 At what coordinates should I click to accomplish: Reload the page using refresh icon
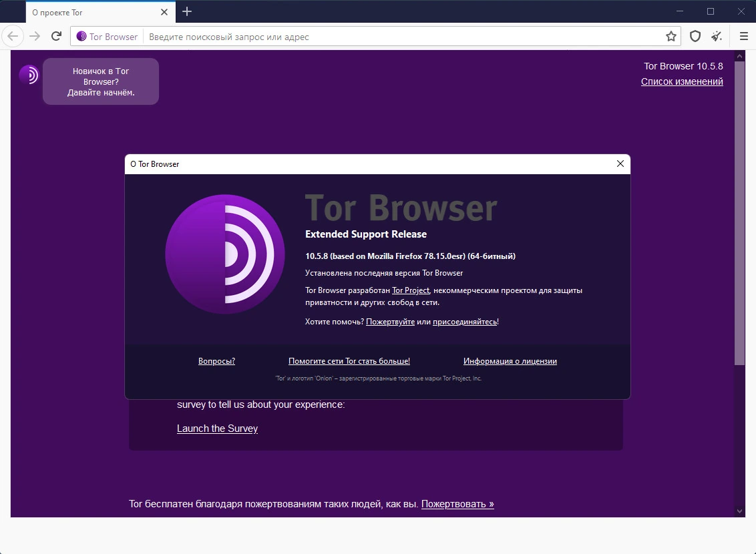coord(56,36)
